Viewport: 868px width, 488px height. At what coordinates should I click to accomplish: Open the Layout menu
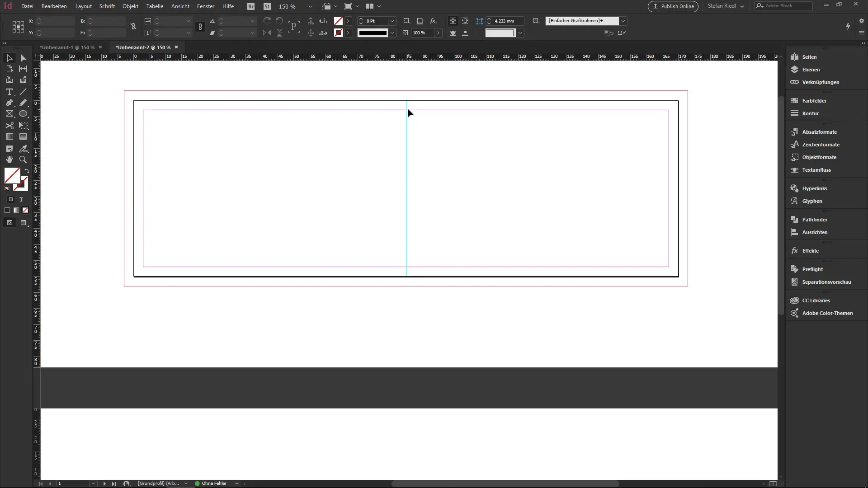pos(84,6)
